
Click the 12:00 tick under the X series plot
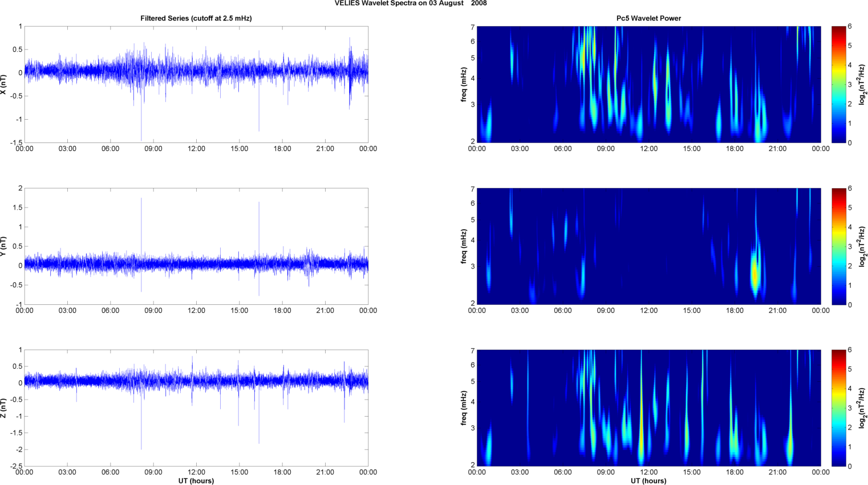pyautogui.click(x=196, y=149)
